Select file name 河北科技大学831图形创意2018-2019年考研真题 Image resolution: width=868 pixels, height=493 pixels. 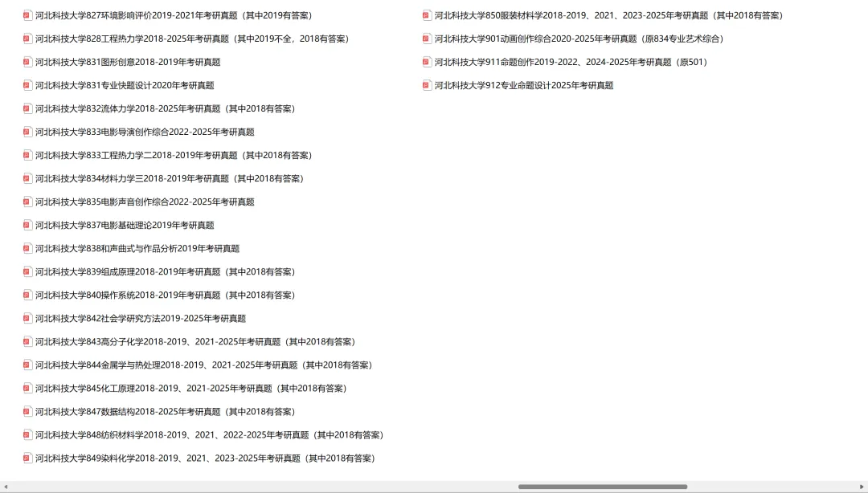[x=128, y=62]
